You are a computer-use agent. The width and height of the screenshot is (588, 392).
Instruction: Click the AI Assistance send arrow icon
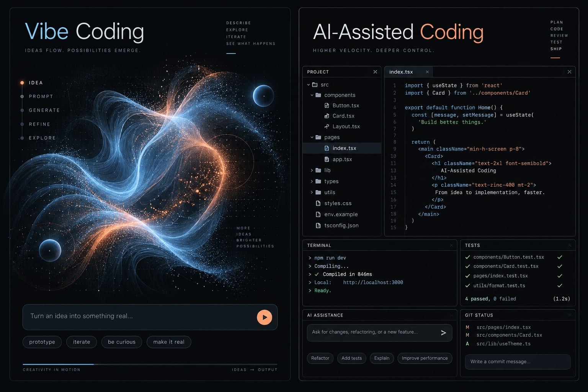(x=443, y=333)
